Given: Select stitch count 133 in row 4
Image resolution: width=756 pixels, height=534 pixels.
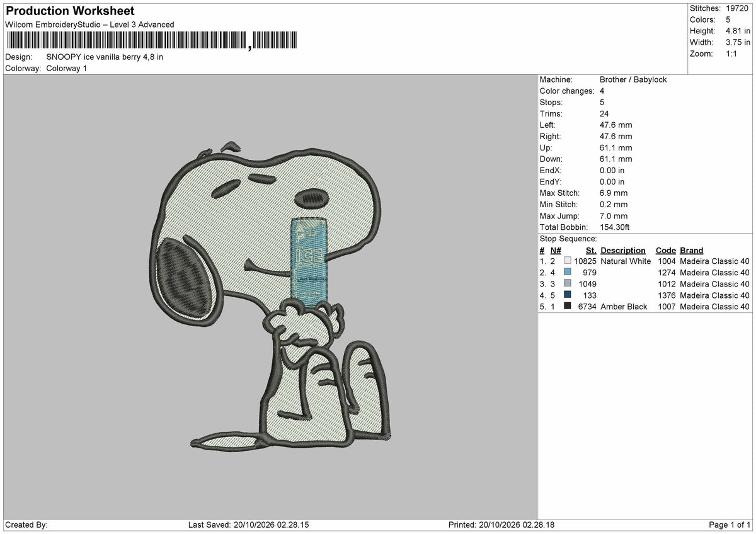Looking at the screenshot, I should [x=590, y=295].
